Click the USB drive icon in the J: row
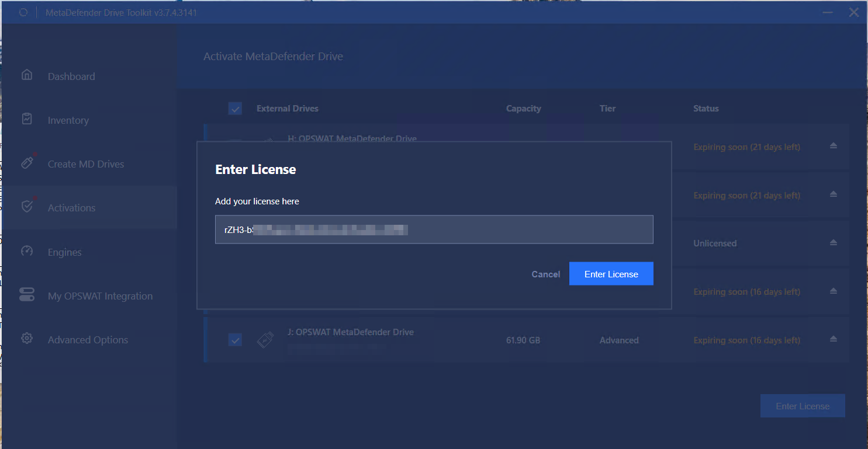The width and height of the screenshot is (868, 449). (265, 339)
